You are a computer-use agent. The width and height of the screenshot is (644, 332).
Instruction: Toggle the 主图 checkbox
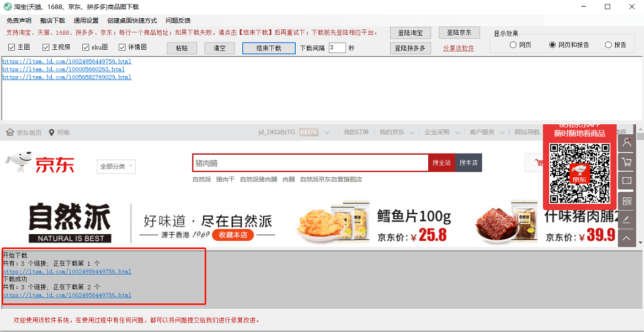coord(12,48)
